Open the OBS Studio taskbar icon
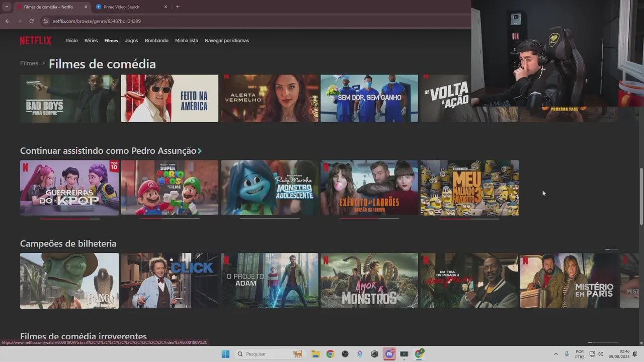 point(345,354)
